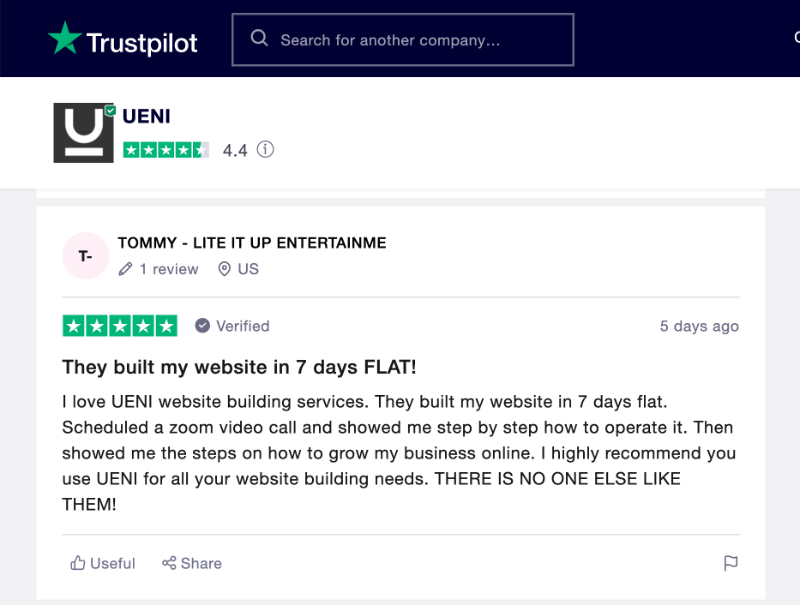Click the location pin icon beside US
This screenshot has height=605, width=800.
[224, 269]
